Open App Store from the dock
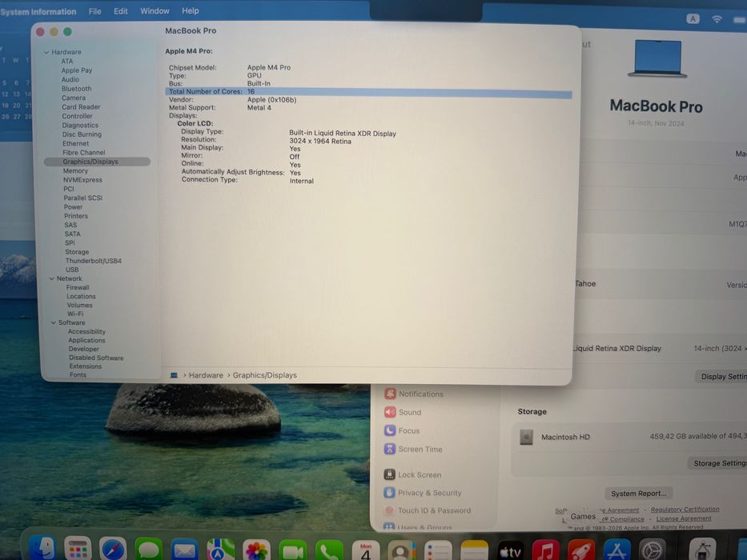This screenshot has width=747, height=560. click(x=617, y=551)
